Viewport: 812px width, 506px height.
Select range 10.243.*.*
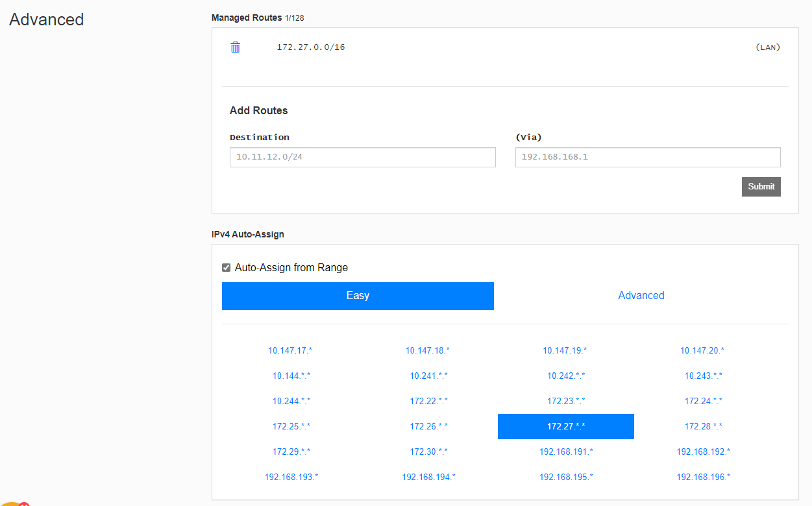704,376
